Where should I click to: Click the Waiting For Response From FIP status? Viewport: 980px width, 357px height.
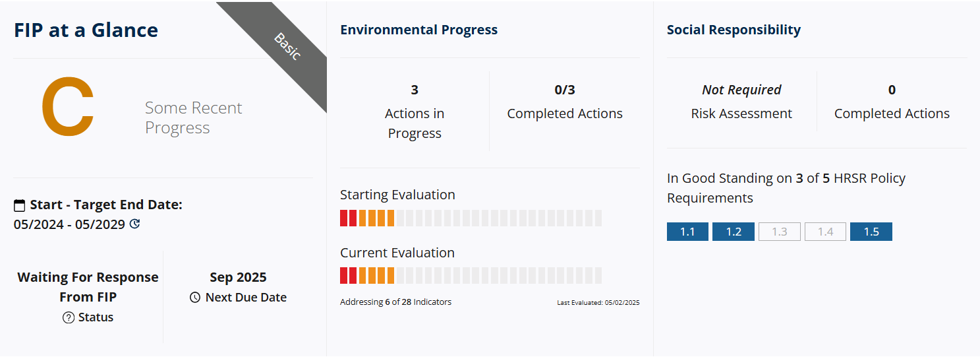pyautogui.click(x=88, y=286)
